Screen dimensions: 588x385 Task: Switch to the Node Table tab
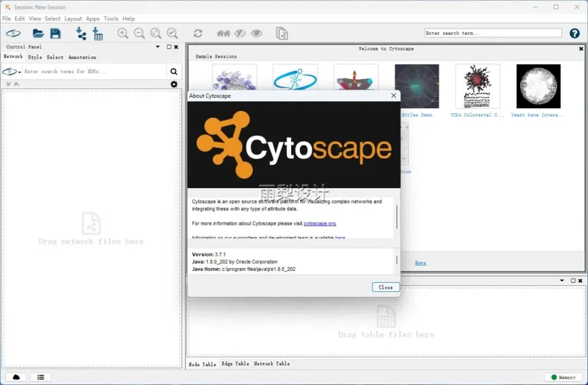(x=203, y=364)
